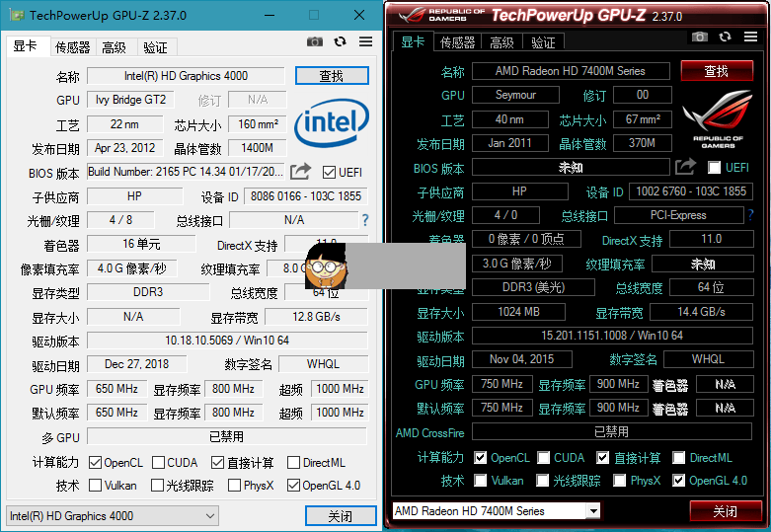The height and width of the screenshot is (532, 771).
Task: Toggle 光线跟踪 checkbox in Intel window
Action: 157,486
